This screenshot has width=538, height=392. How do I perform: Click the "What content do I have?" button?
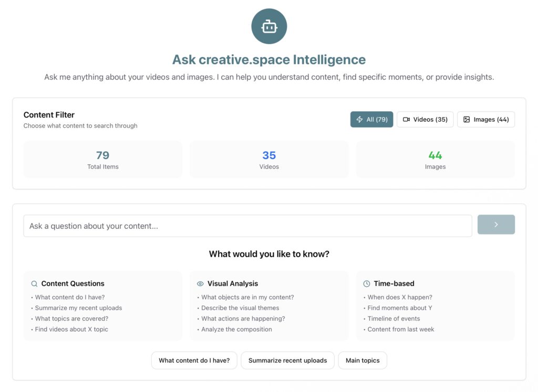click(194, 361)
